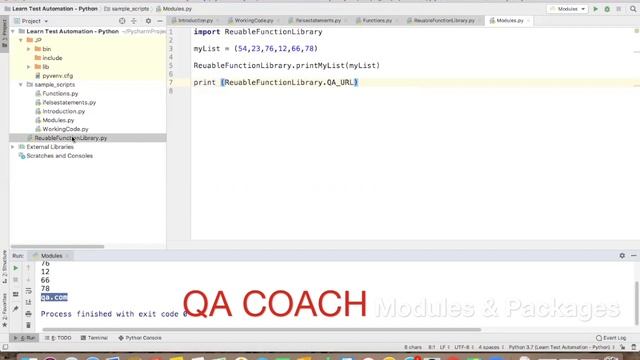
Task: Click the locate/scroll-from-source target icon
Action: 122,21
